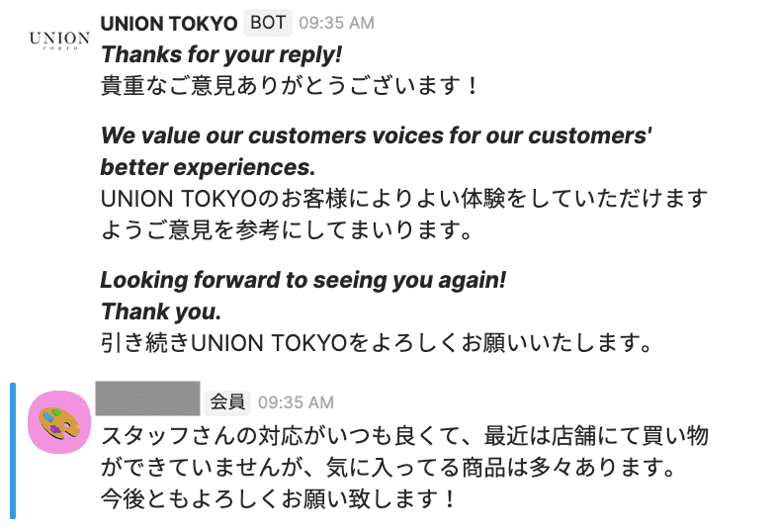777x532 pixels.
Task: Open the UNION TOKYO sender name profile
Action: 169,23
